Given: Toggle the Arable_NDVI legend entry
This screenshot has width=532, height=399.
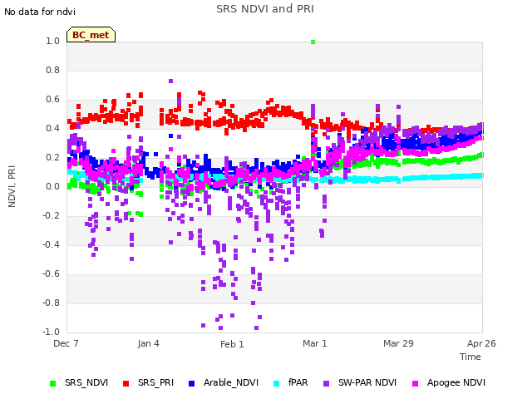Looking at the screenshot, I should pyautogui.click(x=224, y=382).
